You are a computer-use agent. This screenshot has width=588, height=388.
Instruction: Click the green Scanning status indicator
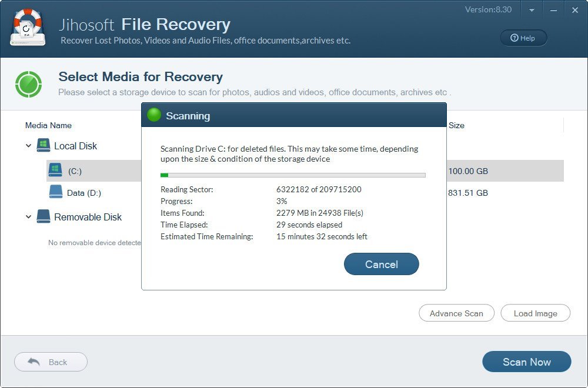point(154,115)
